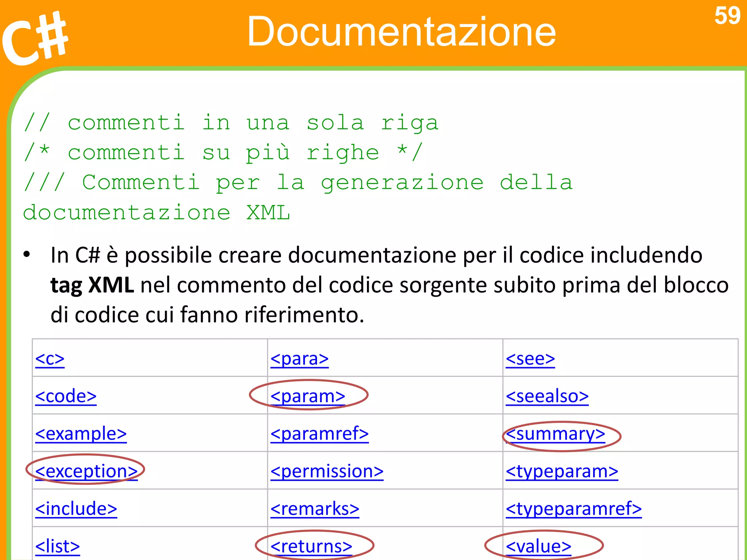Open the <remarks> tag link

click(315, 509)
